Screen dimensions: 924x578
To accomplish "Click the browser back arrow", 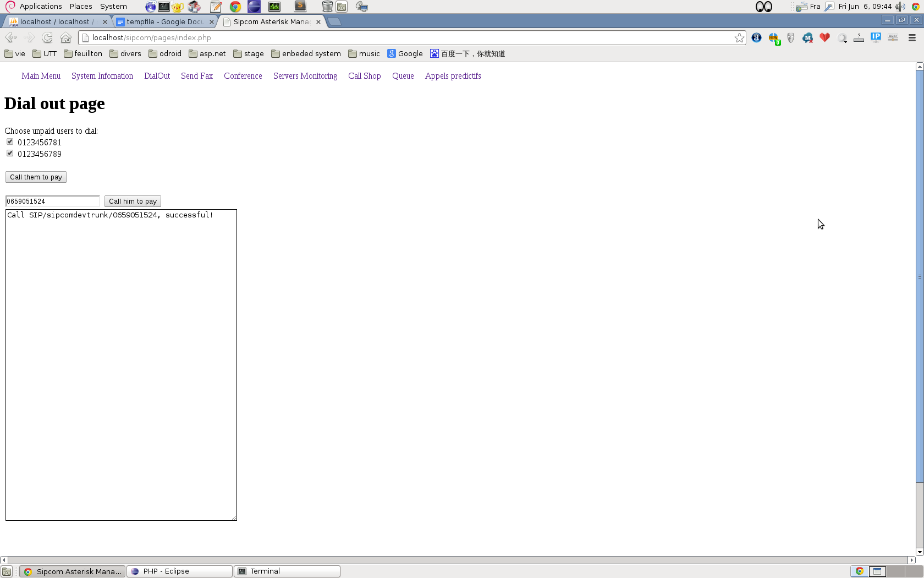I will tap(10, 37).
